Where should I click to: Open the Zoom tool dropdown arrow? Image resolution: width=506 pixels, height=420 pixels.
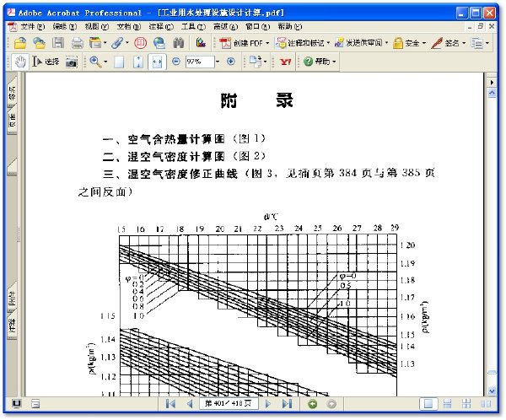[x=105, y=62]
